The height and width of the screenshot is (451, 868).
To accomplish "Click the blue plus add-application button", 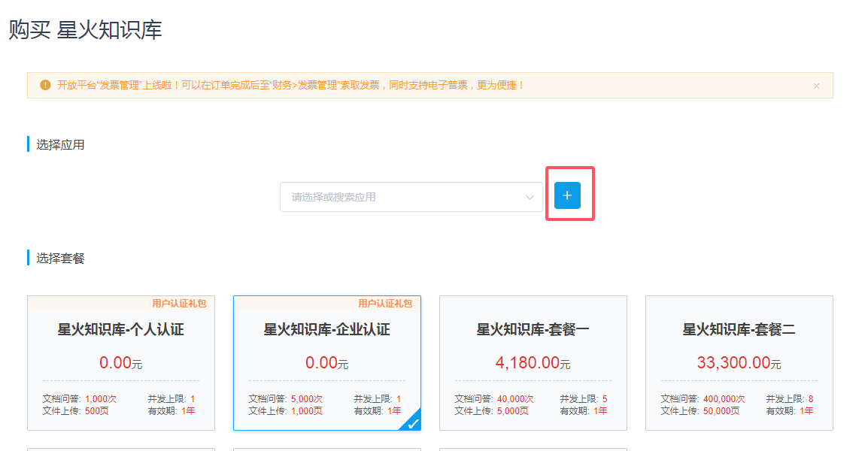I will pos(567,195).
